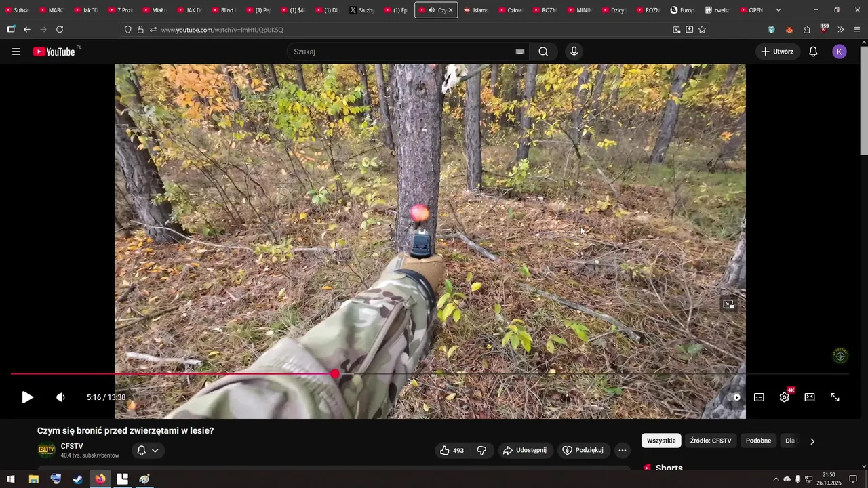Open the CFSTV channel name link

72,446
